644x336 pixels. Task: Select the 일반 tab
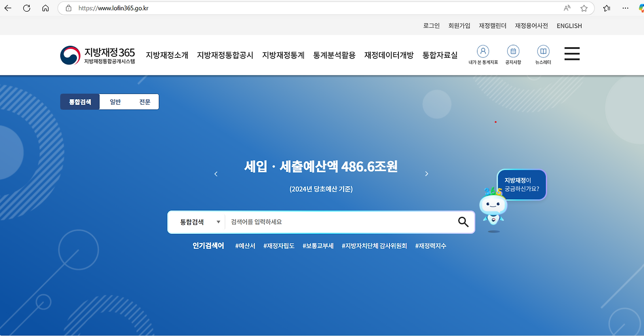click(115, 102)
